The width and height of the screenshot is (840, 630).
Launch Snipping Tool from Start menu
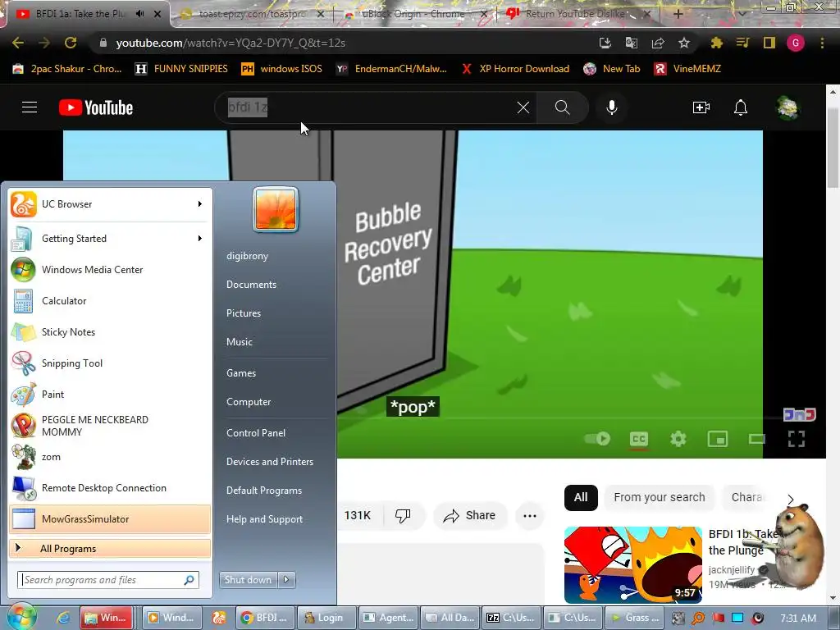coord(110,363)
